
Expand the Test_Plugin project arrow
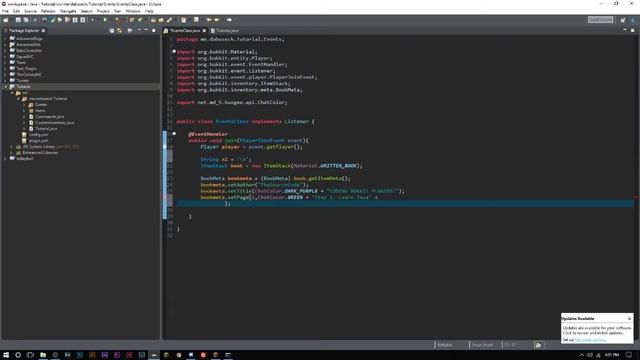(6, 69)
